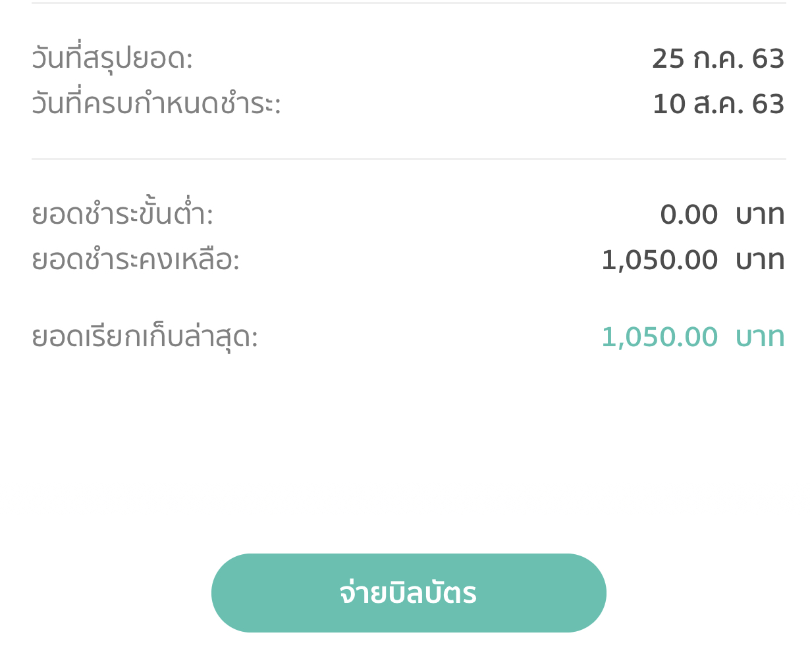Click the day number 10 in due date
Image resolution: width=810 pixels, height=672 pixels.
point(668,104)
